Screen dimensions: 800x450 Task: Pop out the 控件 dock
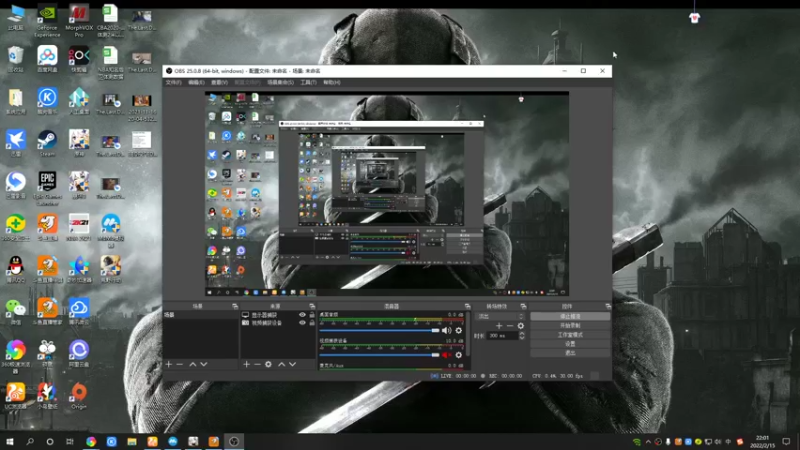(x=608, y=306)
